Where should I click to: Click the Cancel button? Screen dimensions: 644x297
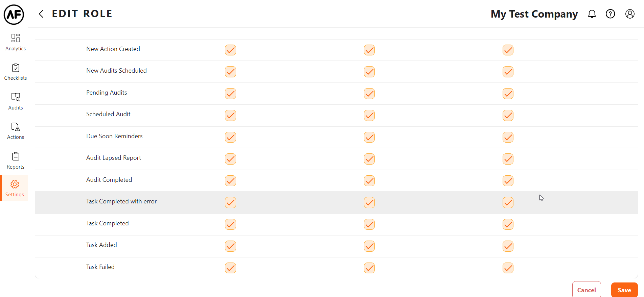click(x=586, y=290)
